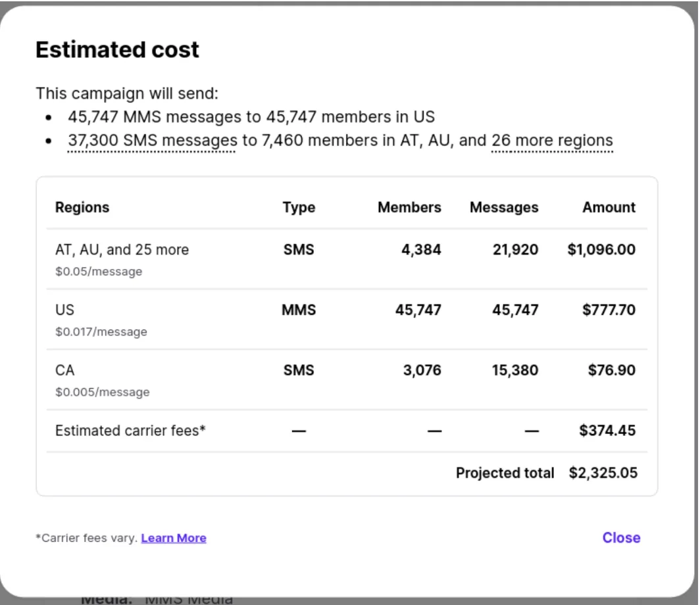Screen dimensions: 700x605
Task: Click the "*Carrier fees vary." footnote
Action: pyautogui.click(x=86, y=537)
